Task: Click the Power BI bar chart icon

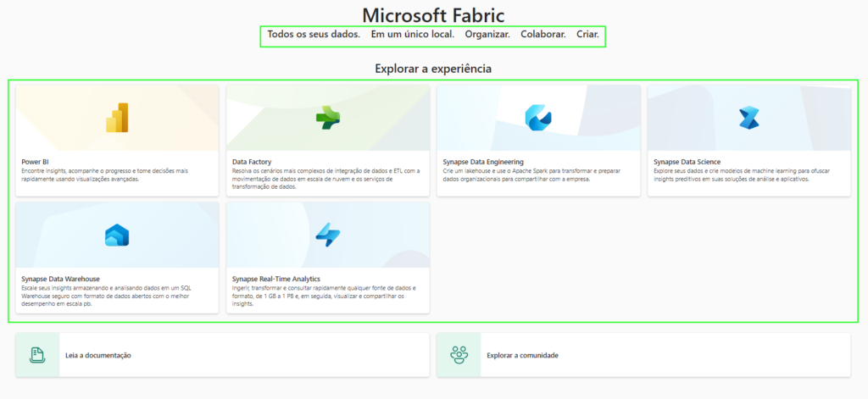Action: (117, 117)
